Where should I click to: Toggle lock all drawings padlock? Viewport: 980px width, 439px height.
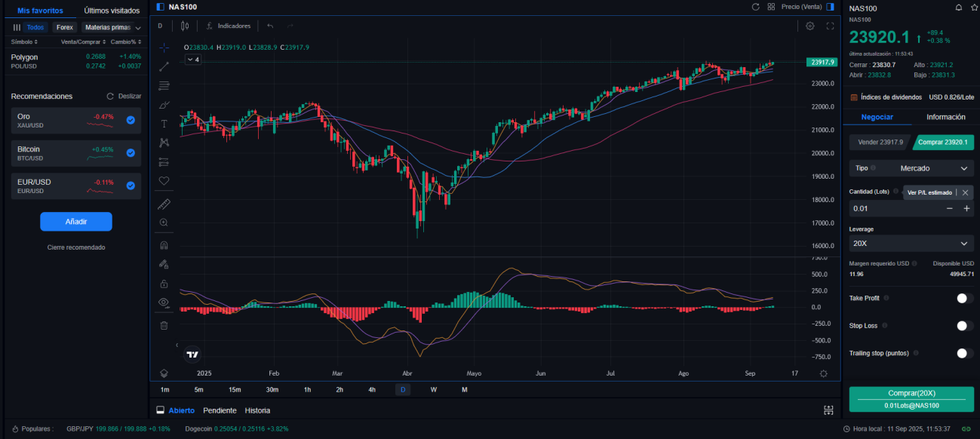(x=164, y=284)
